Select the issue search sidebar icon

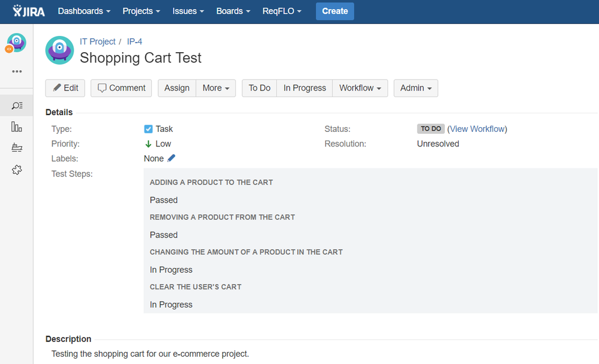pos(17,106)
